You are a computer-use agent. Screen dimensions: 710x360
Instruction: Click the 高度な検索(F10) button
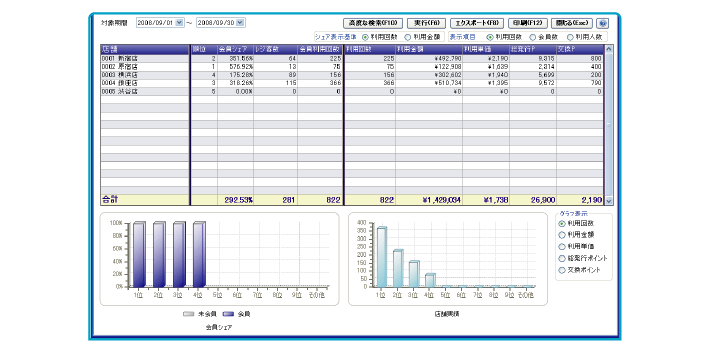(373, 23)
